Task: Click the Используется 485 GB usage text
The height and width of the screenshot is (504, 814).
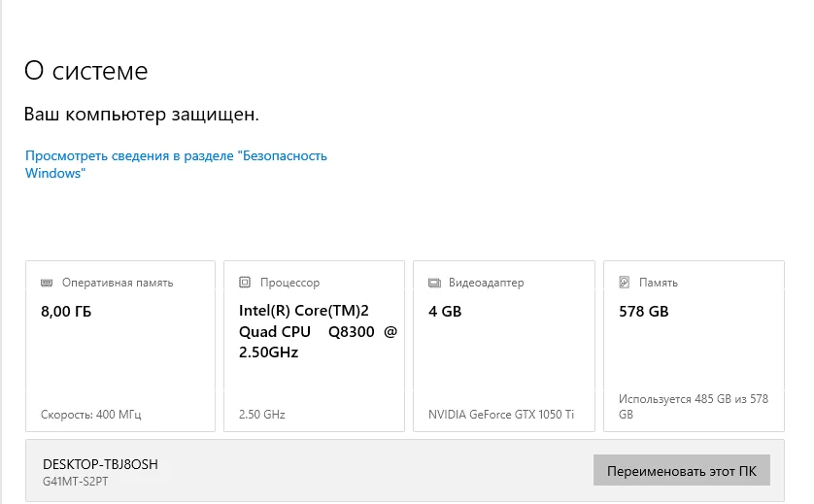Action: click(x=694, y=407)
